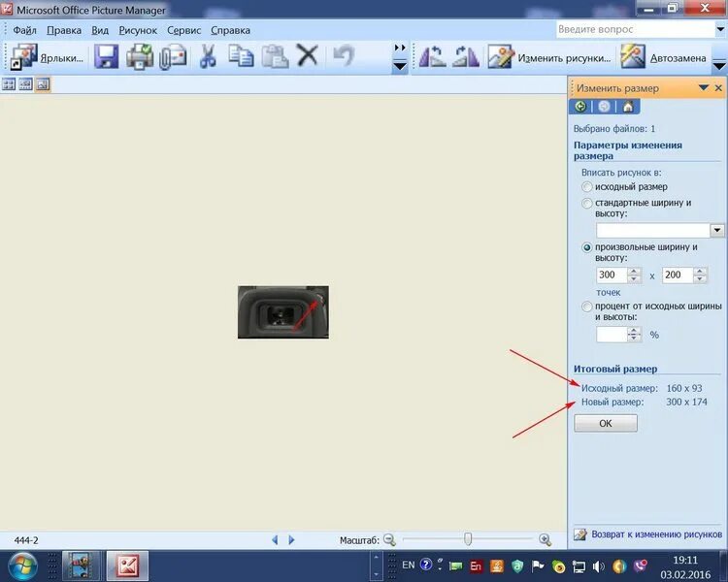728x582 pixels.
Task: Click the Picture Manager taskbar button
Action: (128, 566)
